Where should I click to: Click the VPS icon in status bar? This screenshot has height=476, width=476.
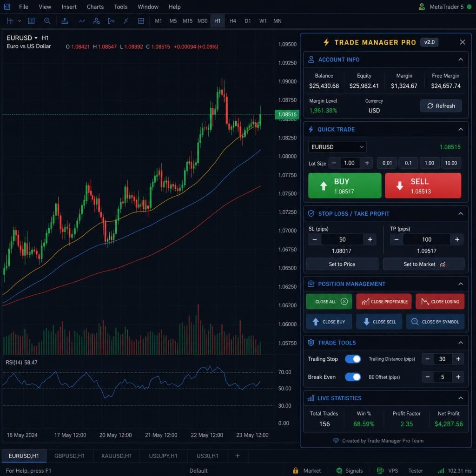coord(380,470)
